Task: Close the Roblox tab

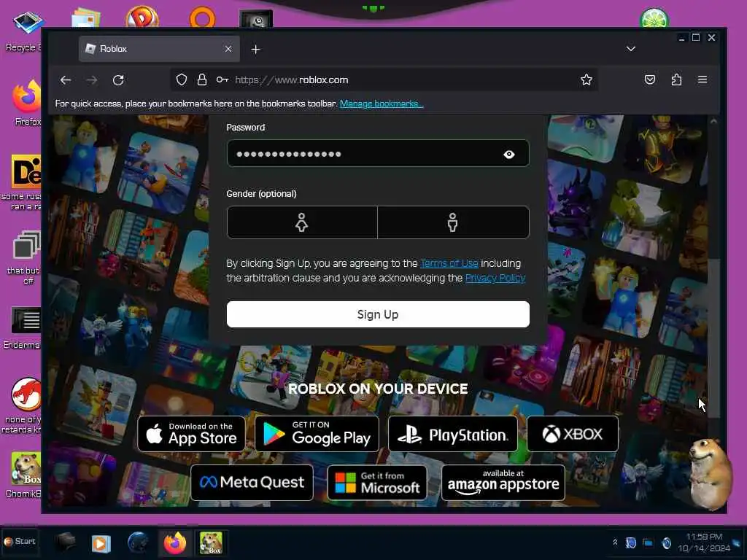Action: click(x=228, y=49)
